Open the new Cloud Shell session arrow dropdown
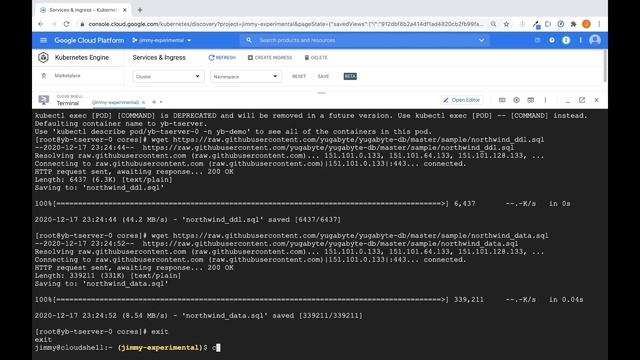Screen dimensions: 640x360 tap(161, 102)
